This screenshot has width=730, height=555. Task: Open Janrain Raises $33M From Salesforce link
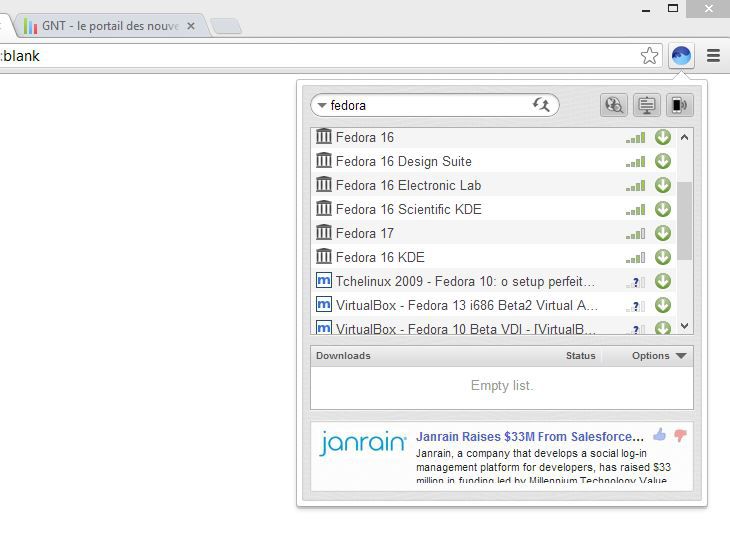530,437
